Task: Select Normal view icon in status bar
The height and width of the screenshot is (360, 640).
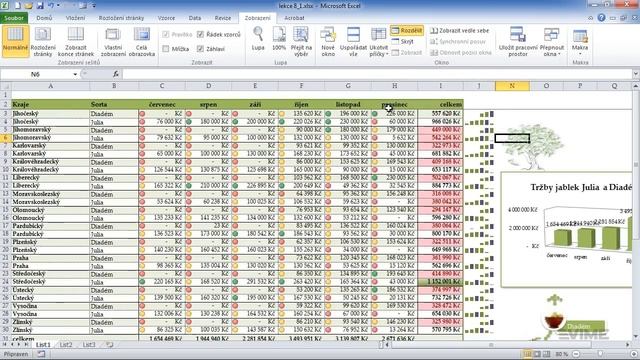Action: click(x=528, y=354)
